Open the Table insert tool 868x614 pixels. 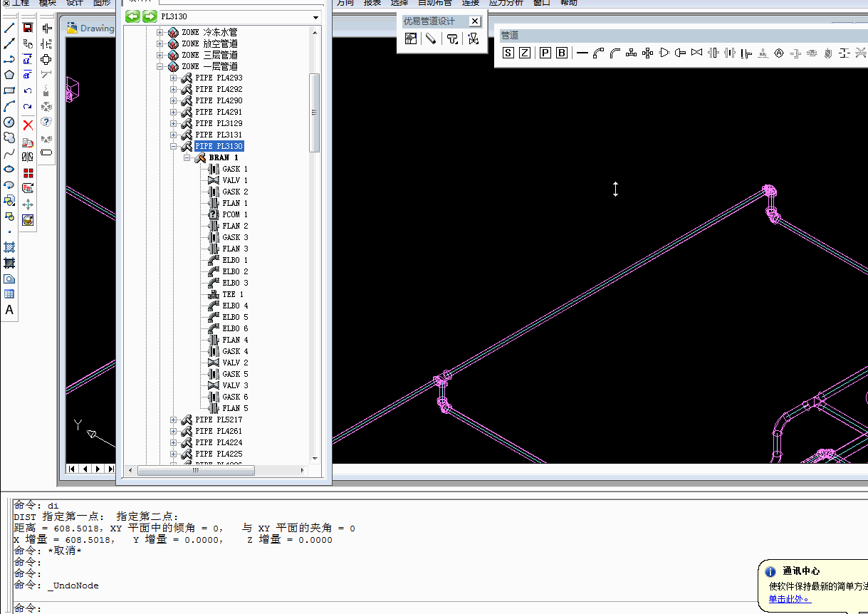9,294
